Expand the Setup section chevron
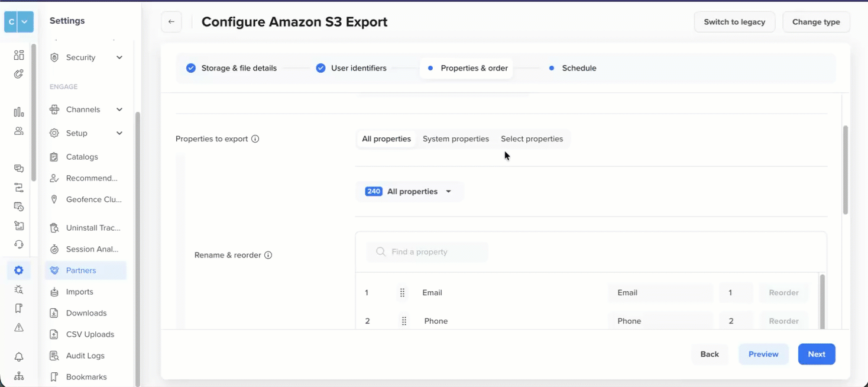The width and height of the screenshot is (868, 387). tap(119, 133)
